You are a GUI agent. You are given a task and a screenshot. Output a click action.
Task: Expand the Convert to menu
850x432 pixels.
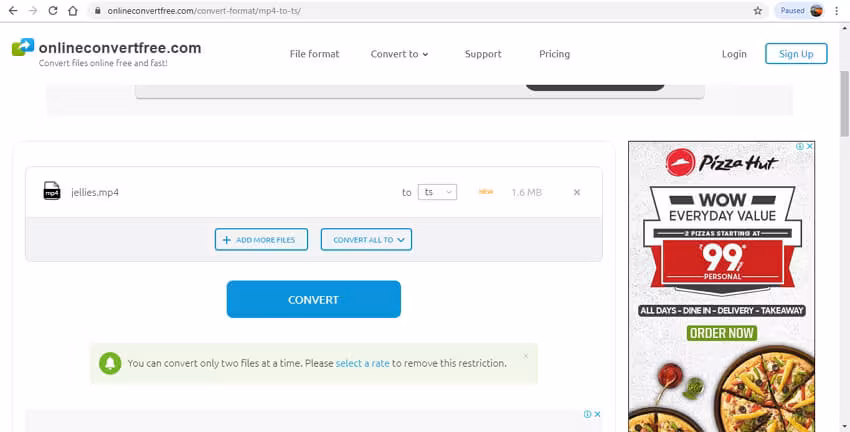[x=400, y=54]
